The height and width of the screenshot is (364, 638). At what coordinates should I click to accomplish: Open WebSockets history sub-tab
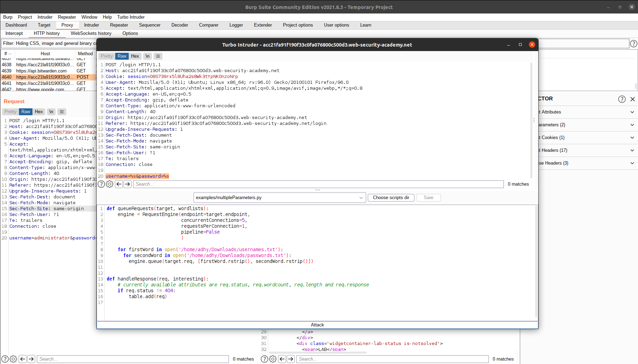(x=91, y=33)
